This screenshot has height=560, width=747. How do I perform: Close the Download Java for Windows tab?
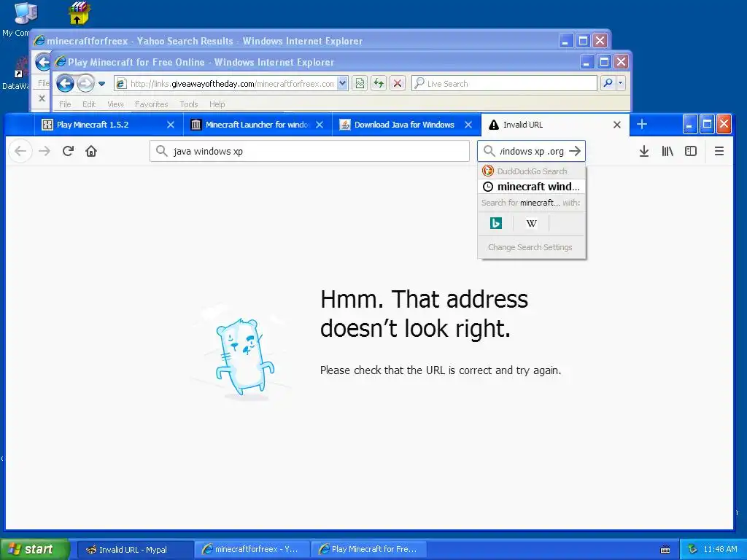(x=468, y=125)
